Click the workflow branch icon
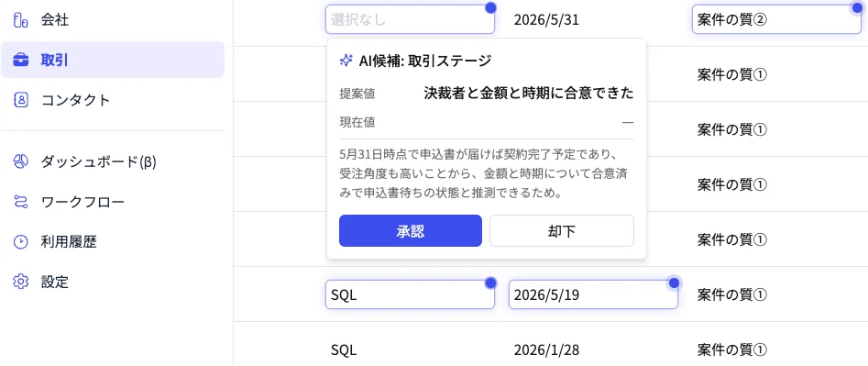The height and width of the screenshot is (366, 868). (20, 202)
